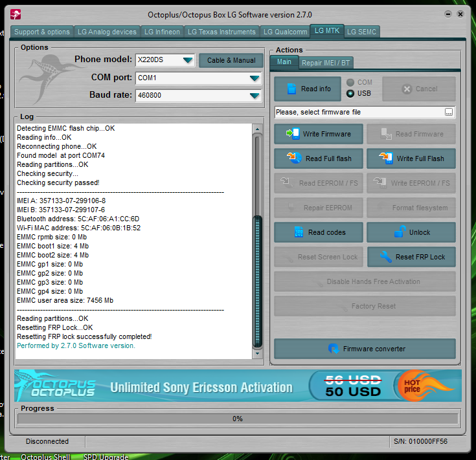This screenshot has height=460, width=476.
Task: Click the Octoplus Shell desktop label
Action: click(x=45, y=457)
